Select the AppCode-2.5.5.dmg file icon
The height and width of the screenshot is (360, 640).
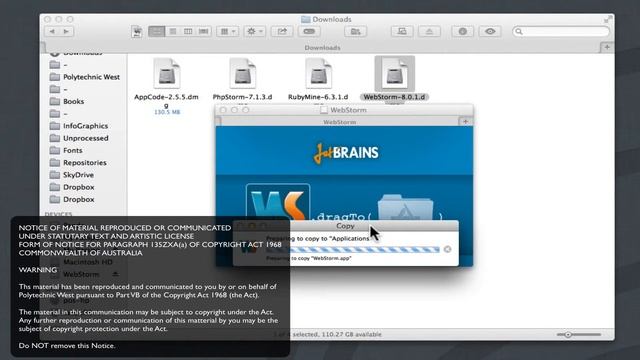167,74
